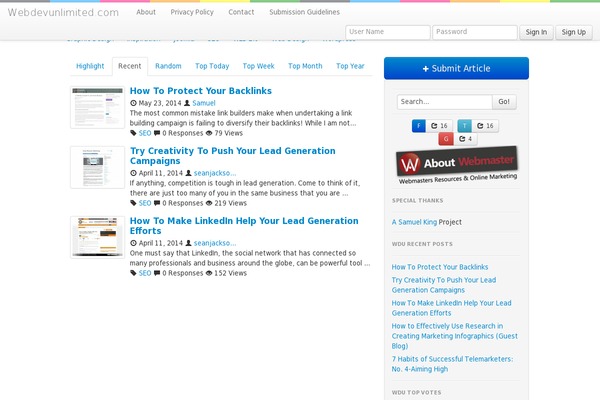The image size is (600, 400).
Task: Click the Facebook share icon
Action: click(x=419, y=126)
